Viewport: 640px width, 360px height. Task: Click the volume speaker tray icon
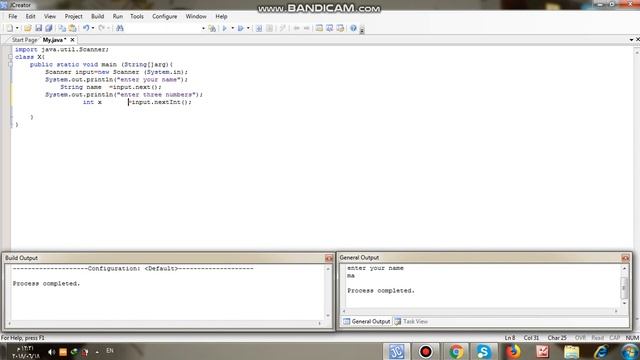pyautogui.click(x=51, y=352)
